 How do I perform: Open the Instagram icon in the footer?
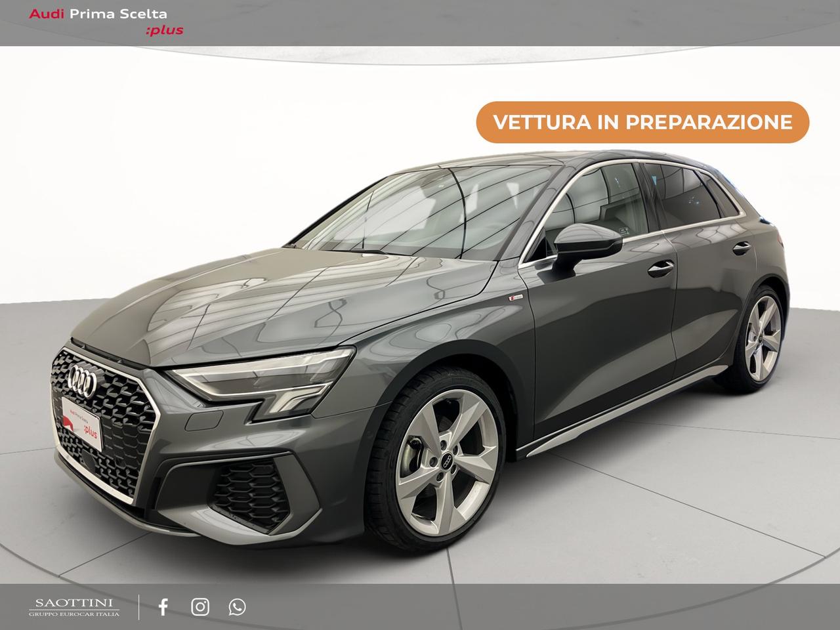200,607
